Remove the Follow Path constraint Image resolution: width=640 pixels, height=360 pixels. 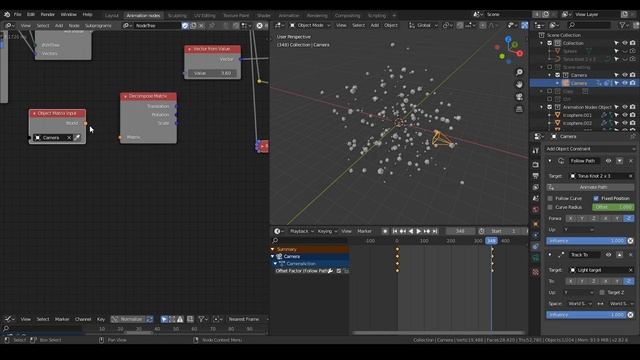point(631,161)
